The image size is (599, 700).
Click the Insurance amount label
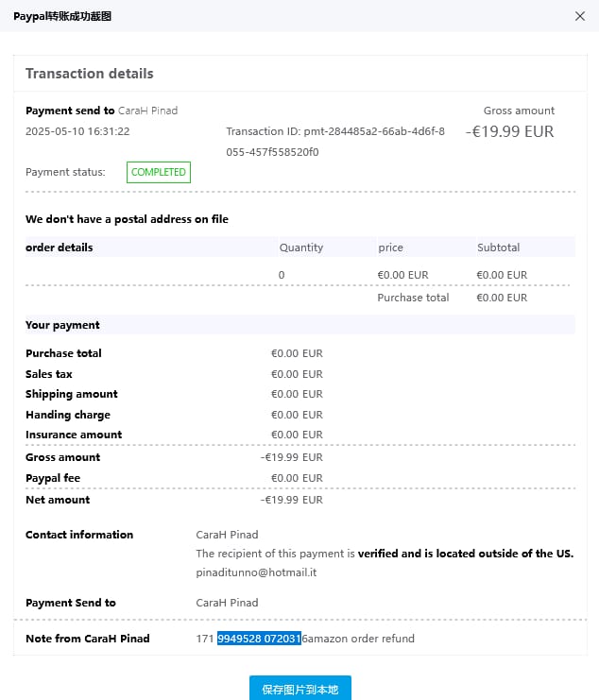coord(74,435)
